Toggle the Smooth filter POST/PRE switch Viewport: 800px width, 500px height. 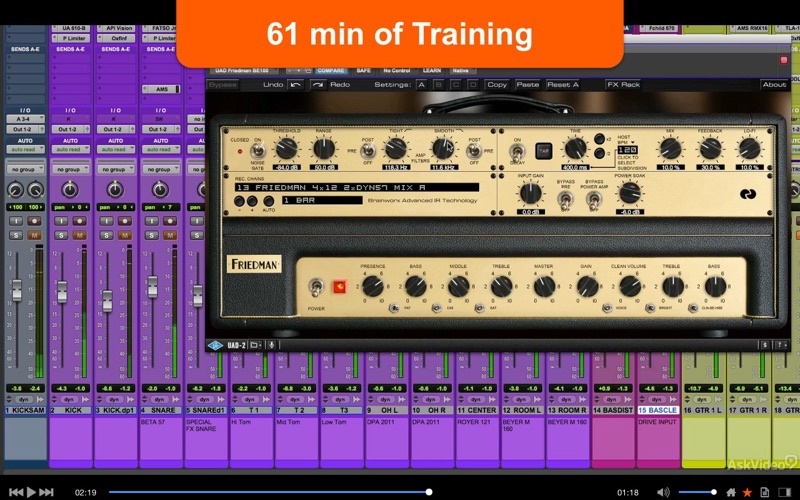point(474,151)
